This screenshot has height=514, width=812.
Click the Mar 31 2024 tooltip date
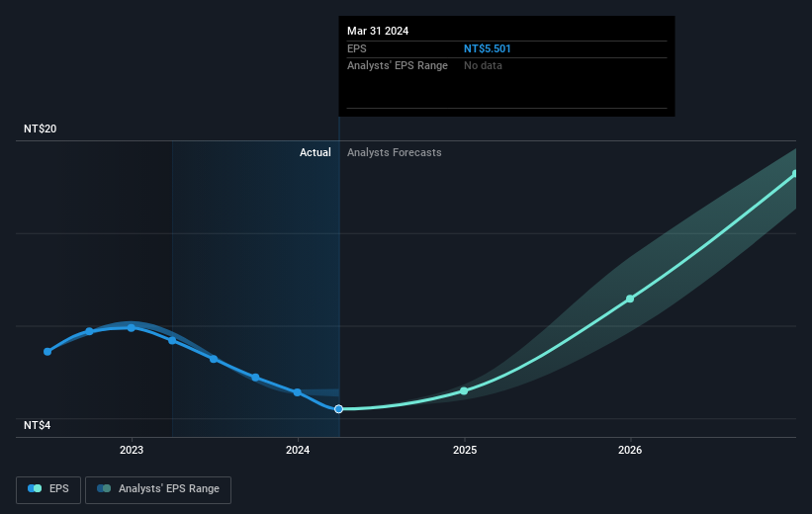(x=378, y=31)
